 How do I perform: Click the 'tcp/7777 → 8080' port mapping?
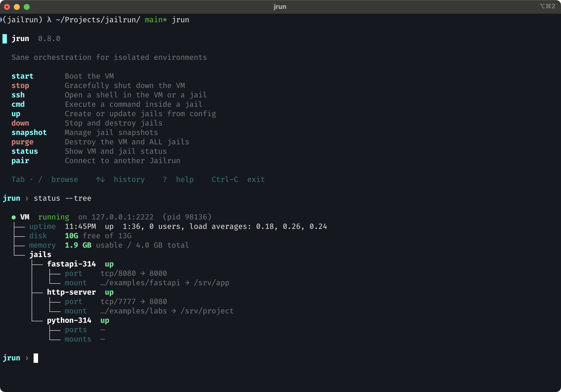[134, 302]
